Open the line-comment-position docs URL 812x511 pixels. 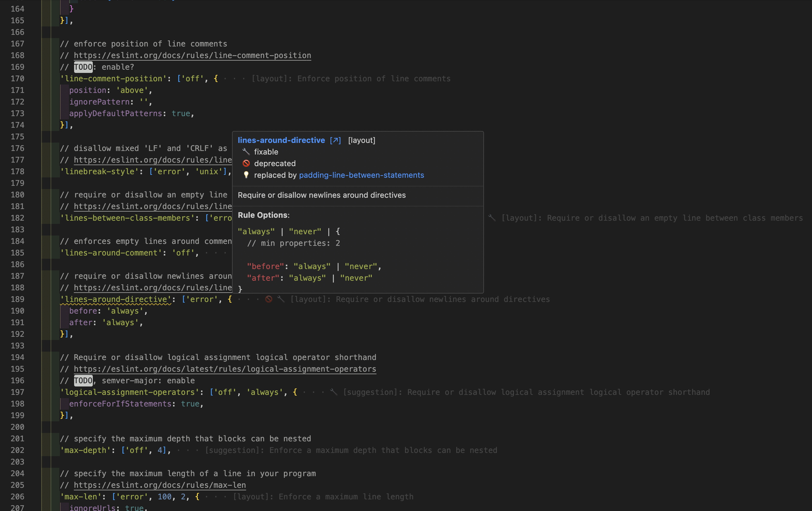pyautogui.click(x=192, y=55)
